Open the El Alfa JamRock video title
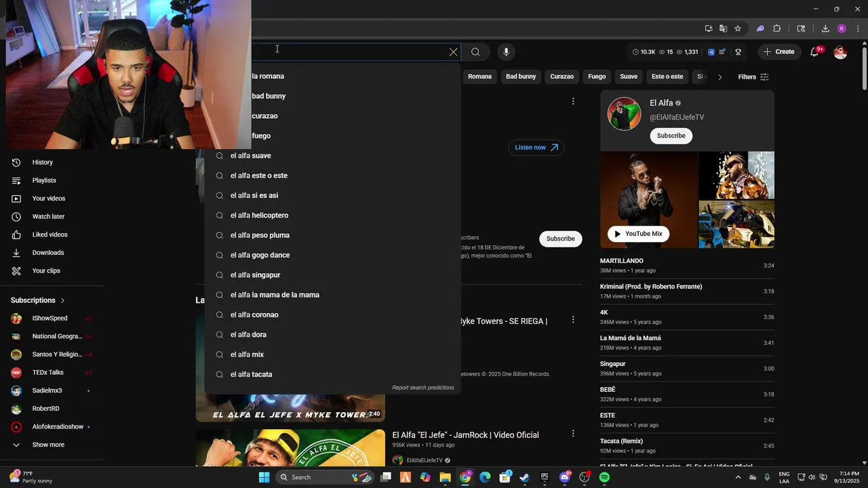 465,435
